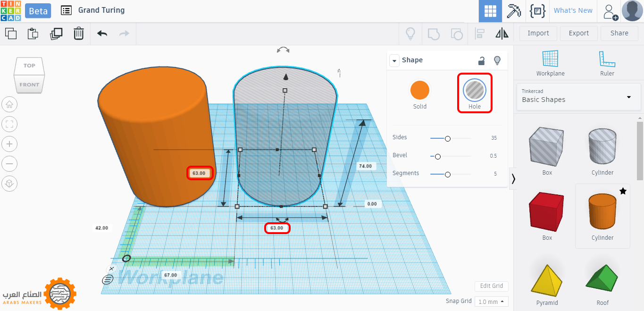
Task: Zoom in with the plus button
Action: tap(9, 144)
